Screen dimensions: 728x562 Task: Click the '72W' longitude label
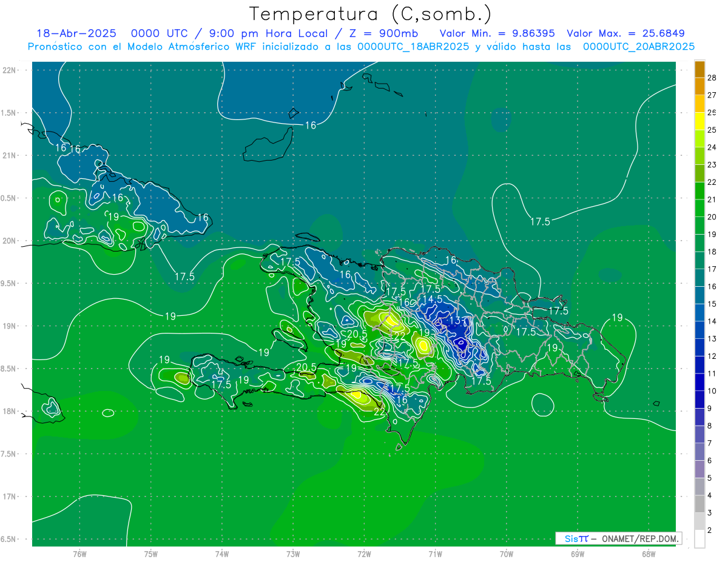pos(364,554)
